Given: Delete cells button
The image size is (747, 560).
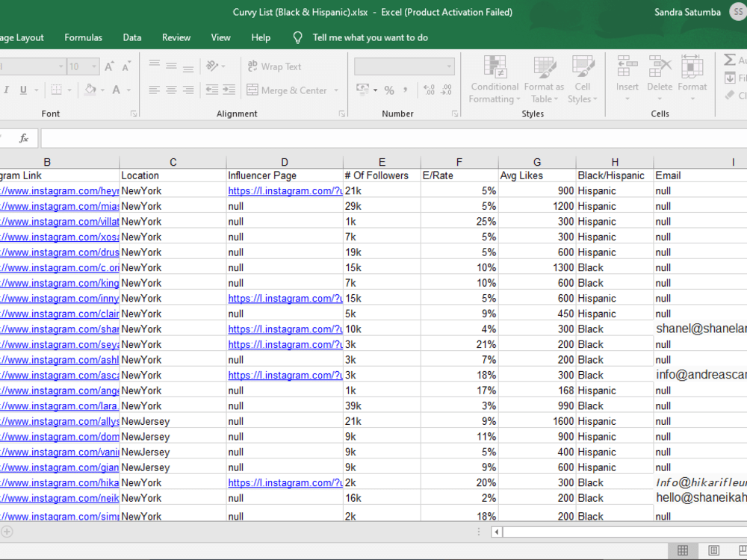Looking at the screenshot, I should tap(660, 78).
